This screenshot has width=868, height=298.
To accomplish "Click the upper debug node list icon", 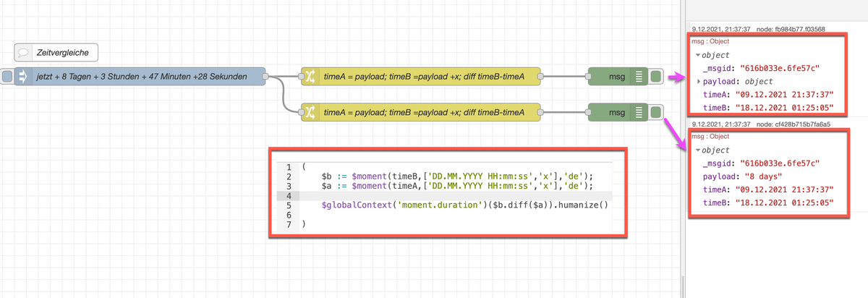I will click(639, 76).
